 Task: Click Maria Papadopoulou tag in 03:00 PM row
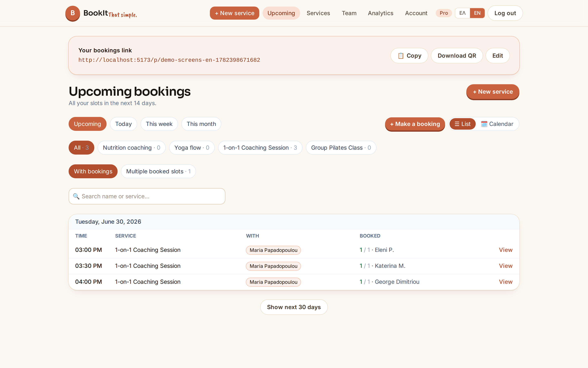click(x=273, y=250)
